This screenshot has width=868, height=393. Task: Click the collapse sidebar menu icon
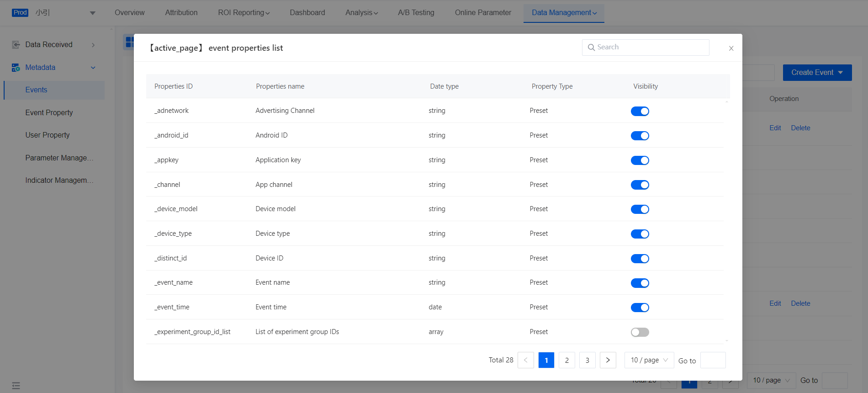tap(16, 386)
